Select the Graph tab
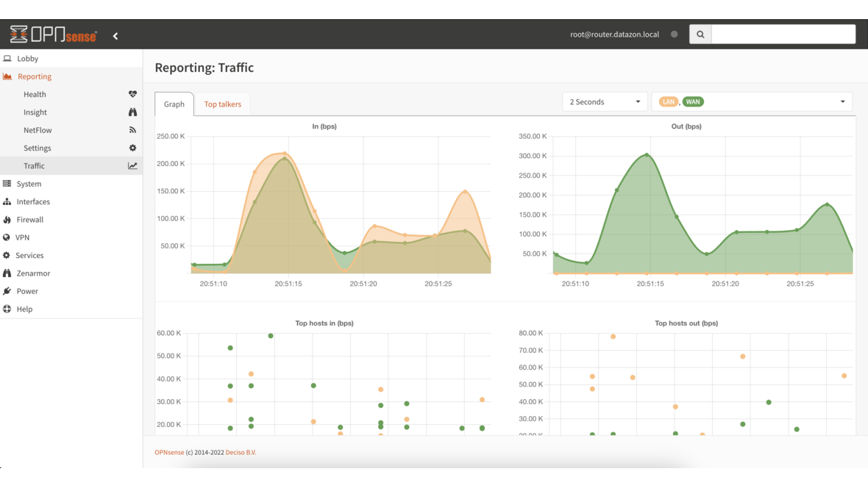 [174, 104]
